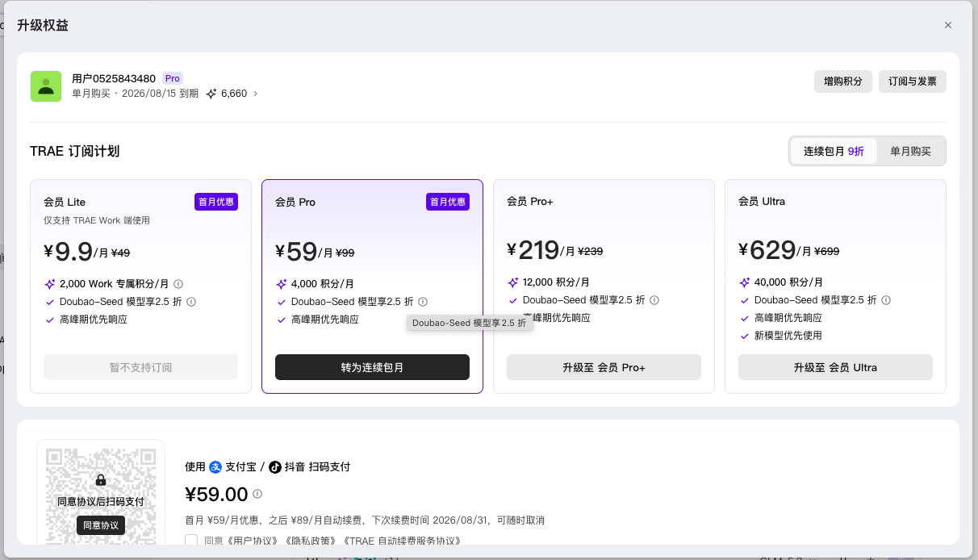Click the ¥219 price on Pro+ card
The image size is (978, 560).
point(533,250)
